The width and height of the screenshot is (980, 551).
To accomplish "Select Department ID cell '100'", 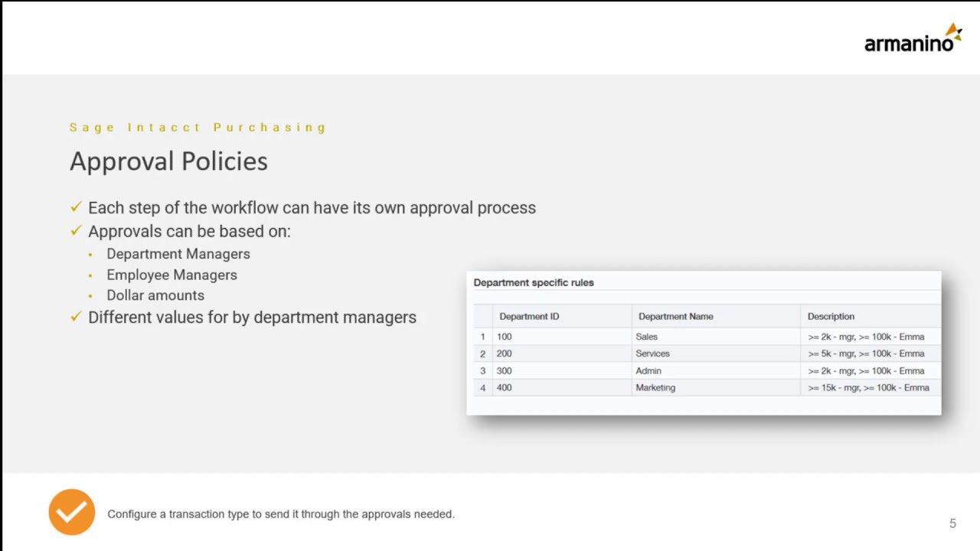I will click(x=562, y=337).
